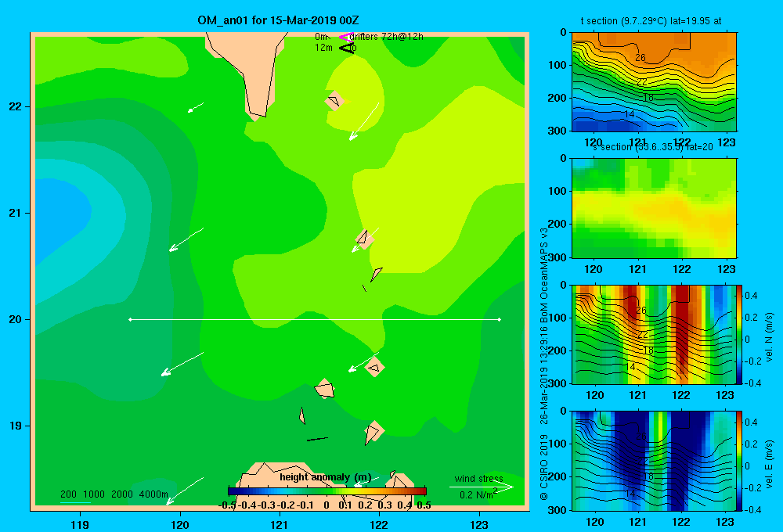Click latitude tick label 20 on main map
Viewport: 783px width, 532px height.
pos(16,319)
